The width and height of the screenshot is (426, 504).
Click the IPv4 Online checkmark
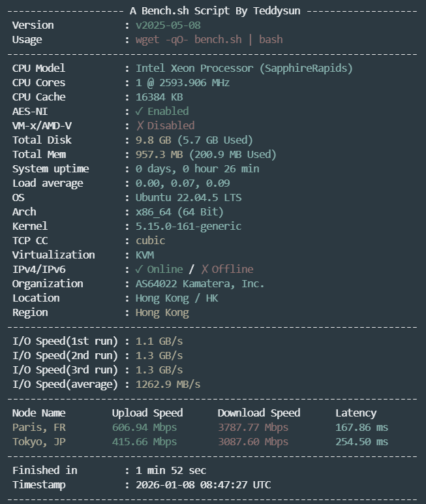(139, 269)
